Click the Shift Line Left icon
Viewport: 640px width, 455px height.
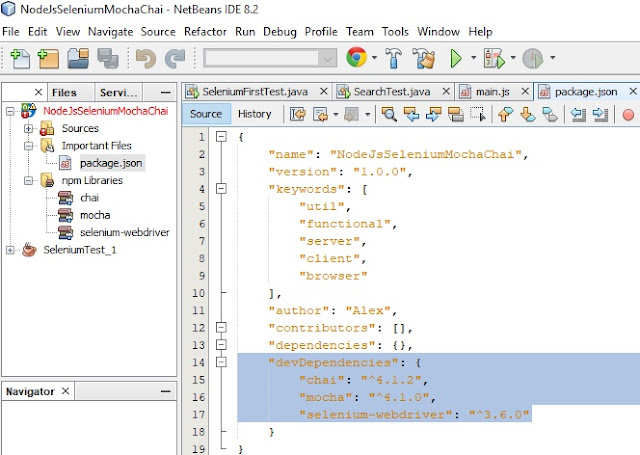point(578,115)
